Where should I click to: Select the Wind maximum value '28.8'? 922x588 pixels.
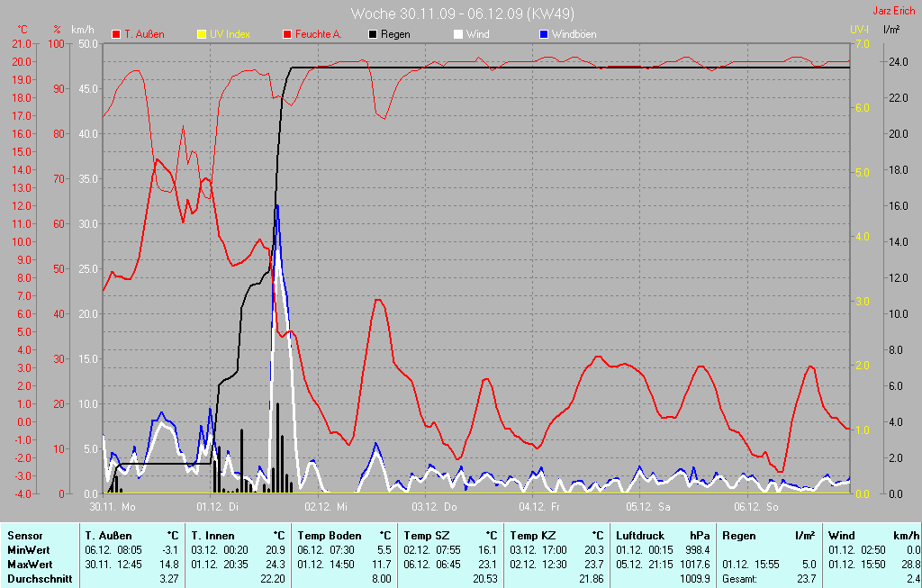[909, 565]
